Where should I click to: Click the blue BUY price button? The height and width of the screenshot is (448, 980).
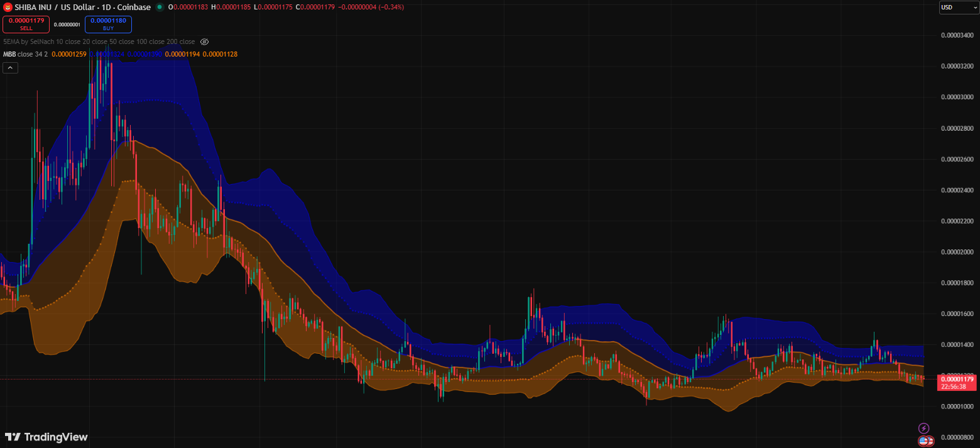[x=108, y=24]
